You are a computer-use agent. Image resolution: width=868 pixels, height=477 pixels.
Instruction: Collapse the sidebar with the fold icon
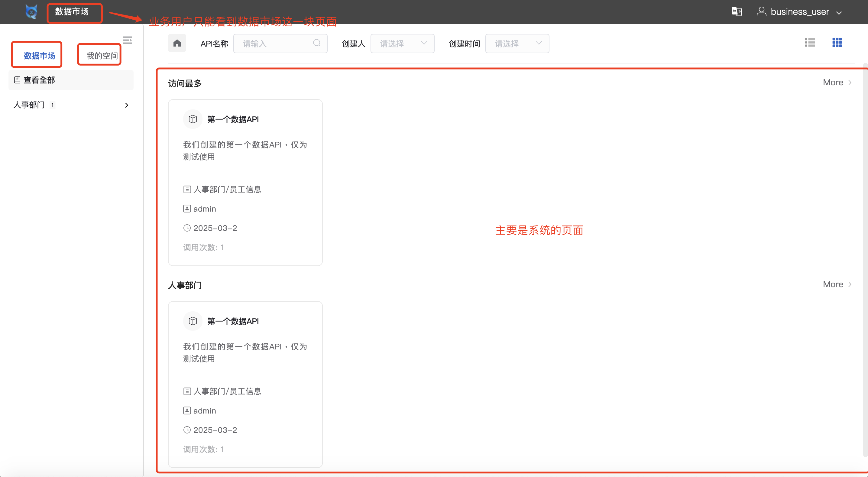127,40
